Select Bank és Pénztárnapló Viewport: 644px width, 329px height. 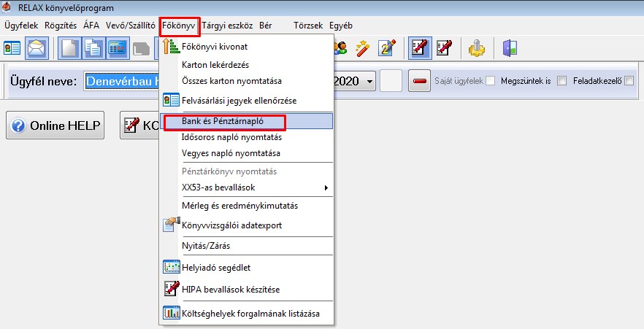pyautogui.click(x=246, y=121)
